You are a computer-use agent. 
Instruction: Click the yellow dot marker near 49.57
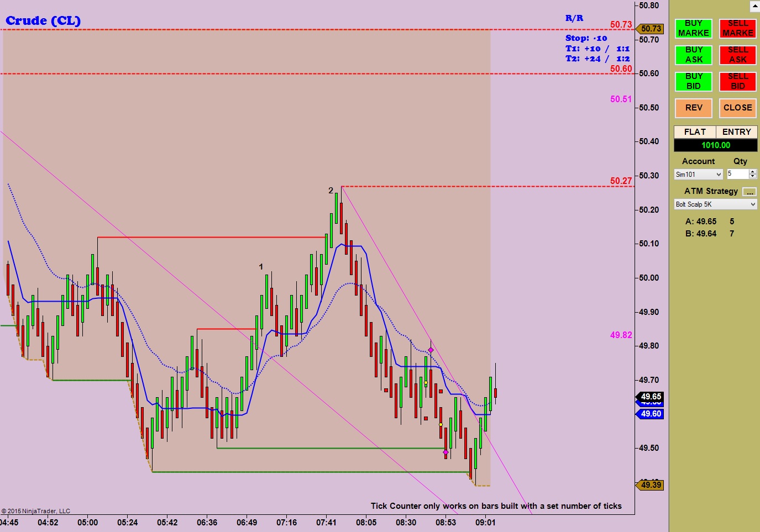point(441,425)
